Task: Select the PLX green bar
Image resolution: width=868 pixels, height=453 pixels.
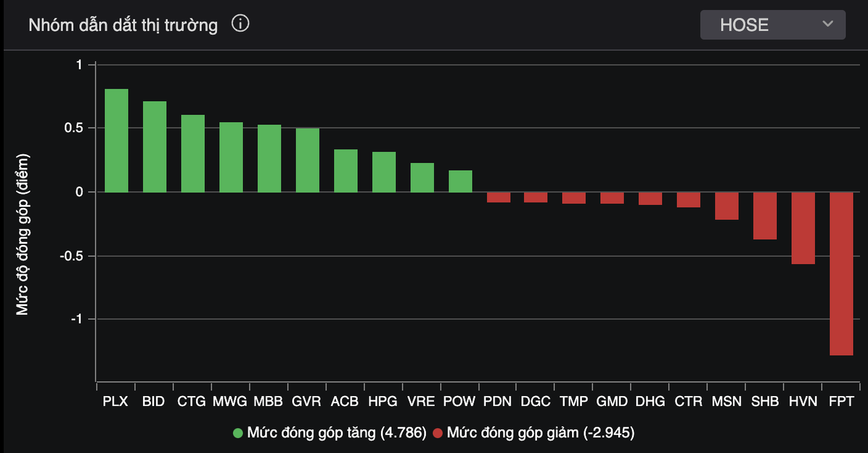Action: coord(116,141)
